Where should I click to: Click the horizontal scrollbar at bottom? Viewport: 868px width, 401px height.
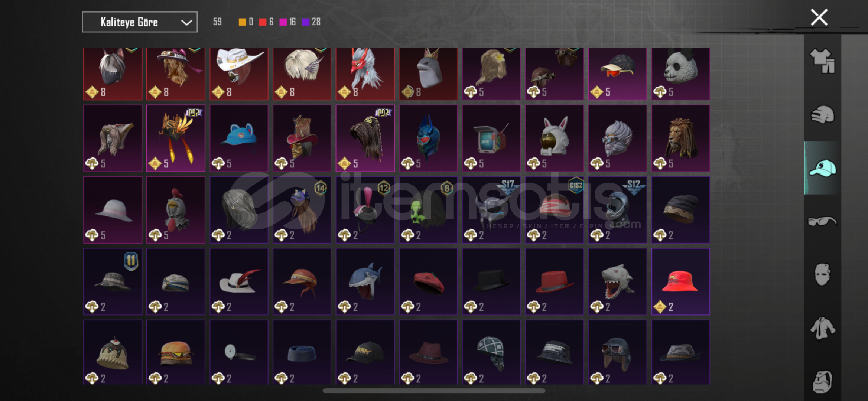434,391
